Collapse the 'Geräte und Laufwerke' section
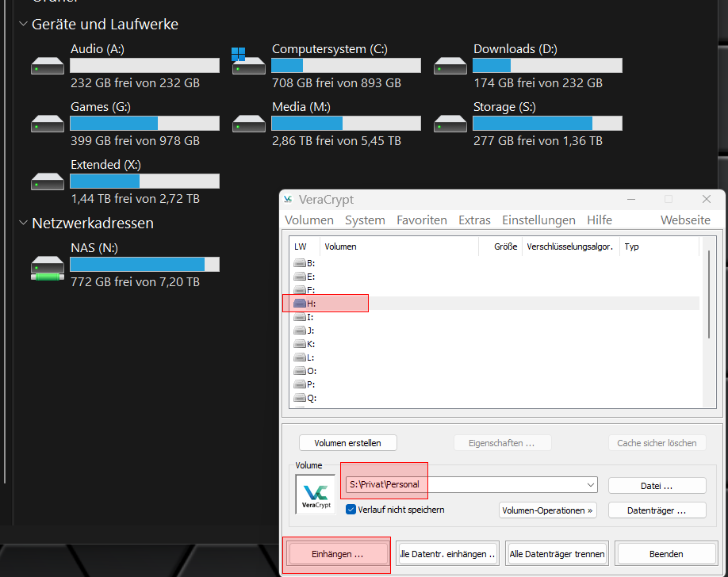 (x=23, y=24)
